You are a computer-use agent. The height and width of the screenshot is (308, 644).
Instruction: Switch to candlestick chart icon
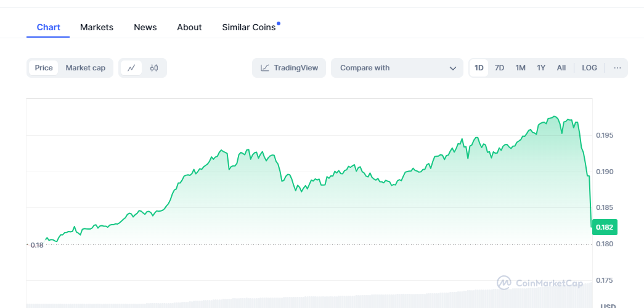pos(154,68)
